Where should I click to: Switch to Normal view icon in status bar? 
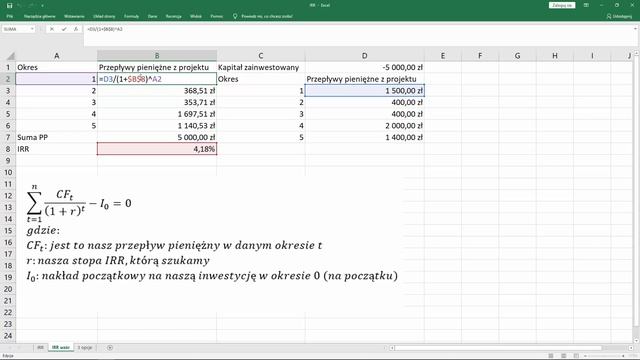[x=551, y=356]
